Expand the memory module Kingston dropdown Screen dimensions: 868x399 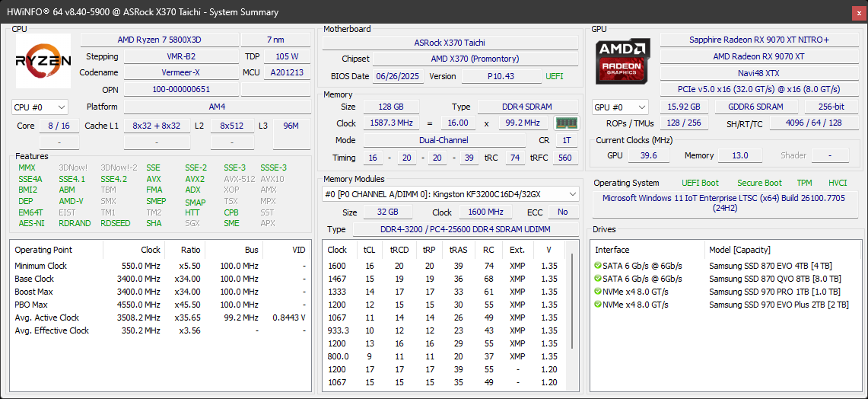tap(450, 194)
